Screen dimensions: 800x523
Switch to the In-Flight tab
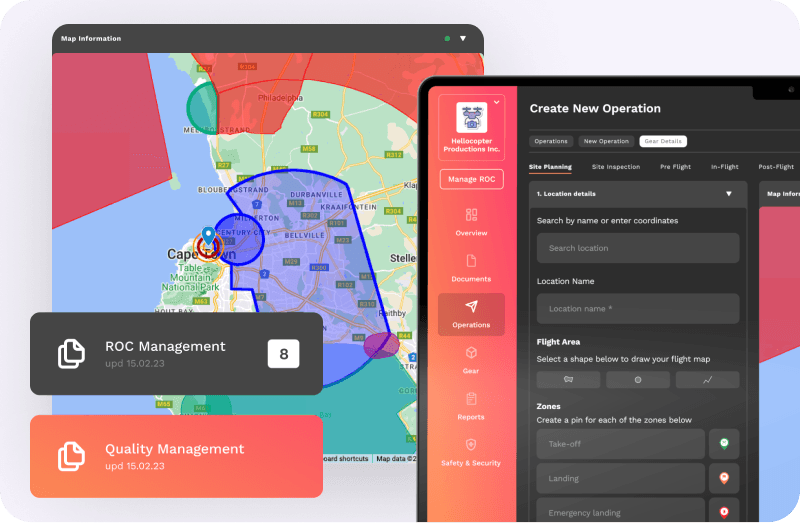(724, 167)
